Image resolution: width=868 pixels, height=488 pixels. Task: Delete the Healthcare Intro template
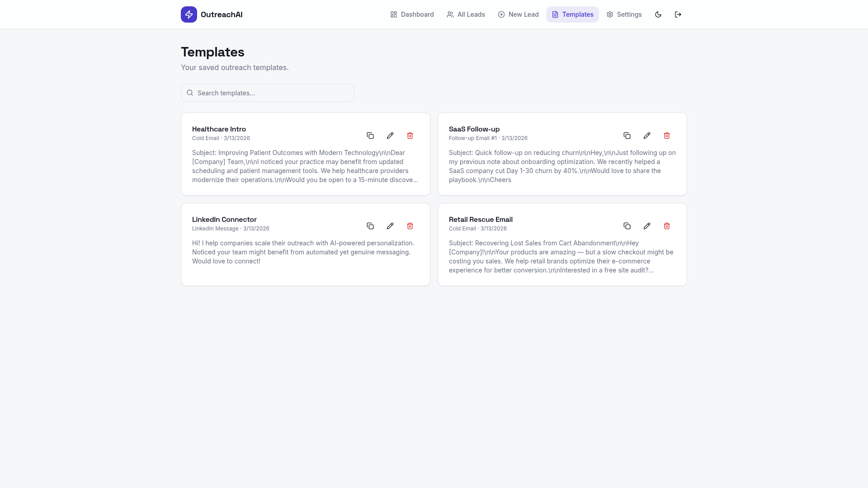pyautogui.click(x=410, y=136)
